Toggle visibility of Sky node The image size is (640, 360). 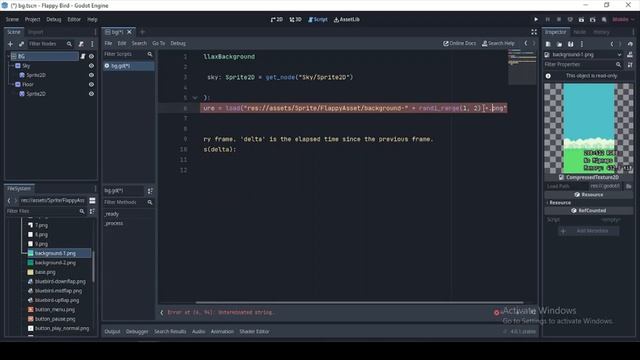91,66
